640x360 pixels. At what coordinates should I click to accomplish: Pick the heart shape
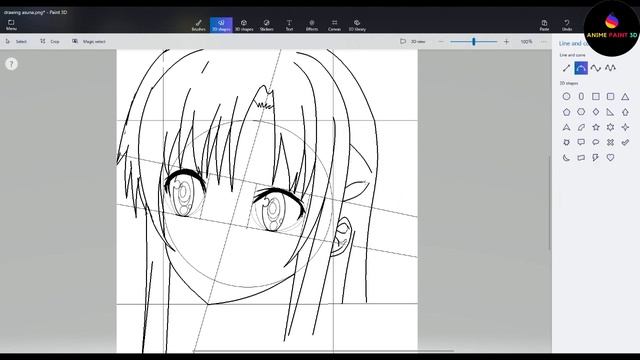click(x=611, y=158)
